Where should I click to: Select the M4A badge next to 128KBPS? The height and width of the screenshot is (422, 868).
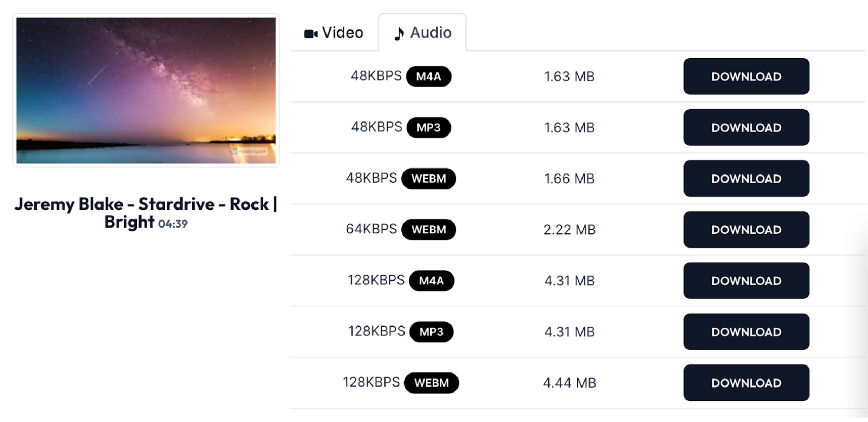(x=431, y=281)
